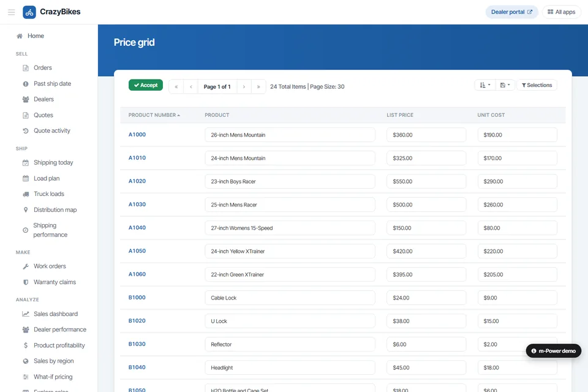Open Dealers people icon
This screenshot has width=588, height=392.
pyautogui.click(x=26, y=99)
